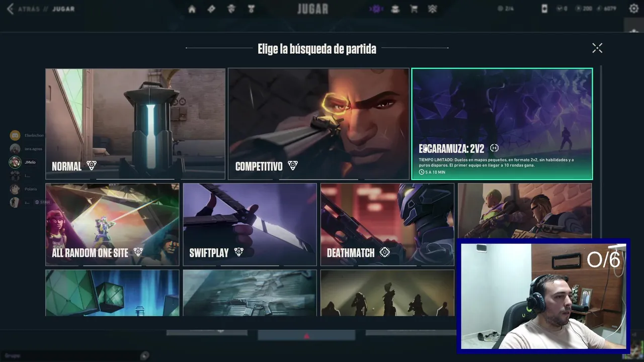Screen dimensions: 644x362
Task: Open the Collection icon in top navigation
Action: point(395,9)
